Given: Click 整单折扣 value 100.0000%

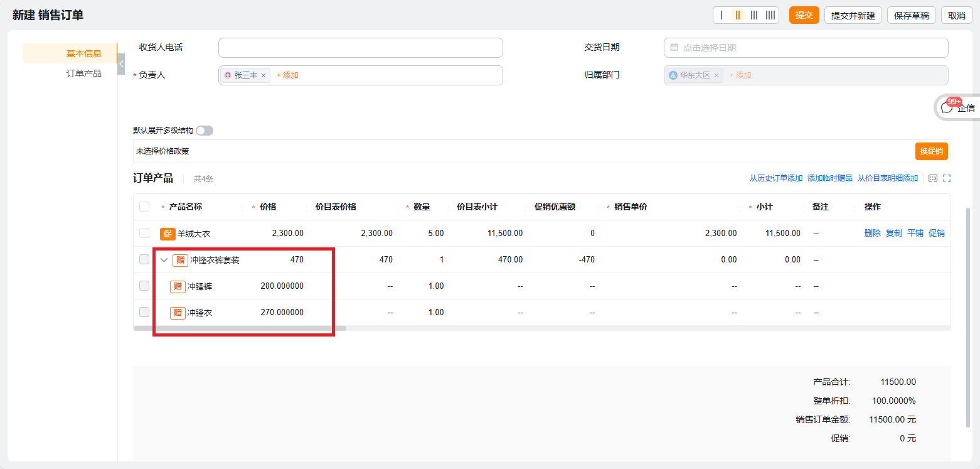Looking at the screenshot, I should [x=893, y=401].
